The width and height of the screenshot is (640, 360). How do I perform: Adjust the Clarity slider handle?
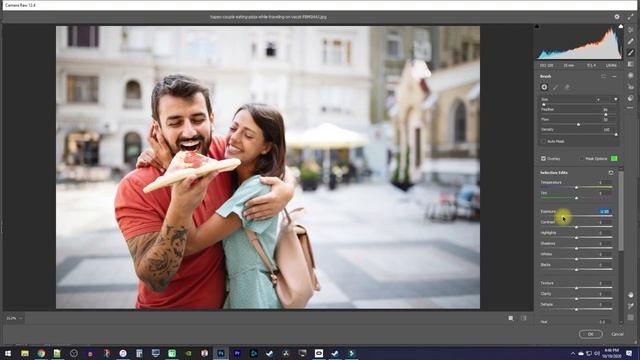coord(576,298)
